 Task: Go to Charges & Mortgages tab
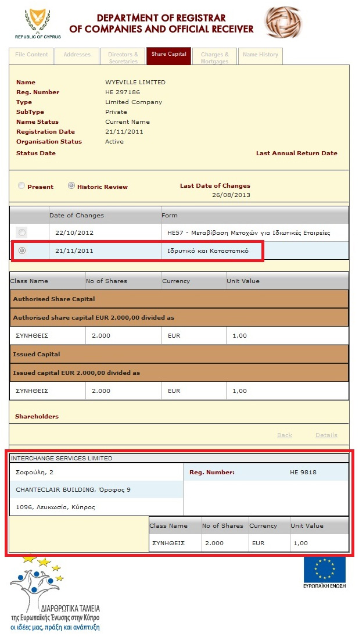(214, 57)
